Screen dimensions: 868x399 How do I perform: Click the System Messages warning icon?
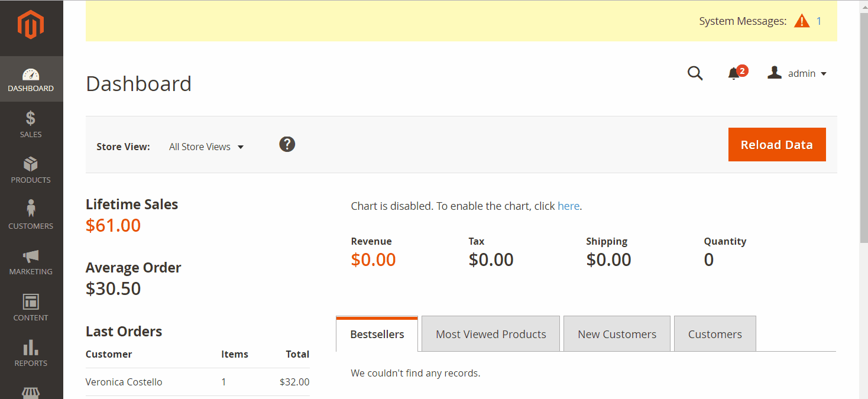click(x=801, y=21)
